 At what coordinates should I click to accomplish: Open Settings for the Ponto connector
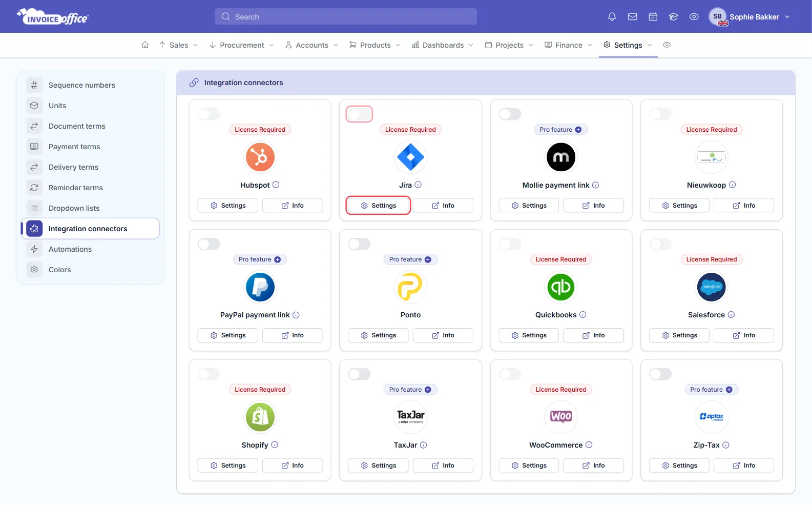coord(378,335)
